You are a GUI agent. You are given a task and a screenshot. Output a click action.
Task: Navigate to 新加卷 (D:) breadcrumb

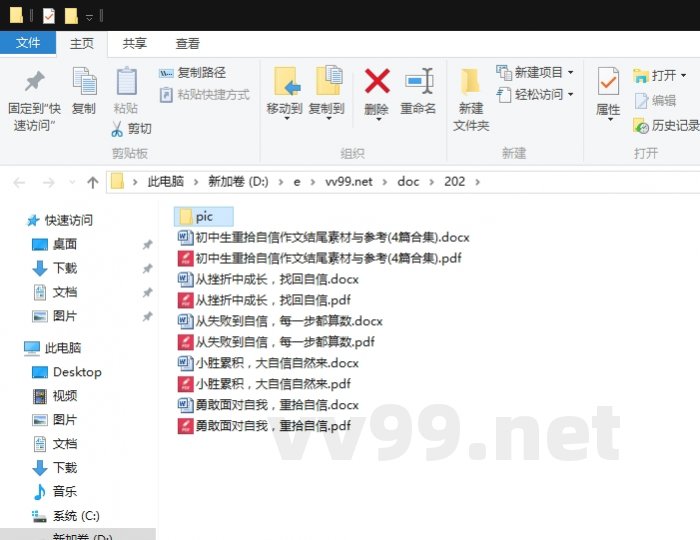238,182
